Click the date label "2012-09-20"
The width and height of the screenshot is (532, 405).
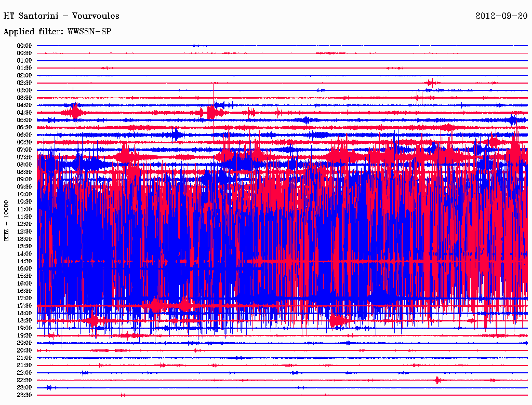[x=501, y=16]
